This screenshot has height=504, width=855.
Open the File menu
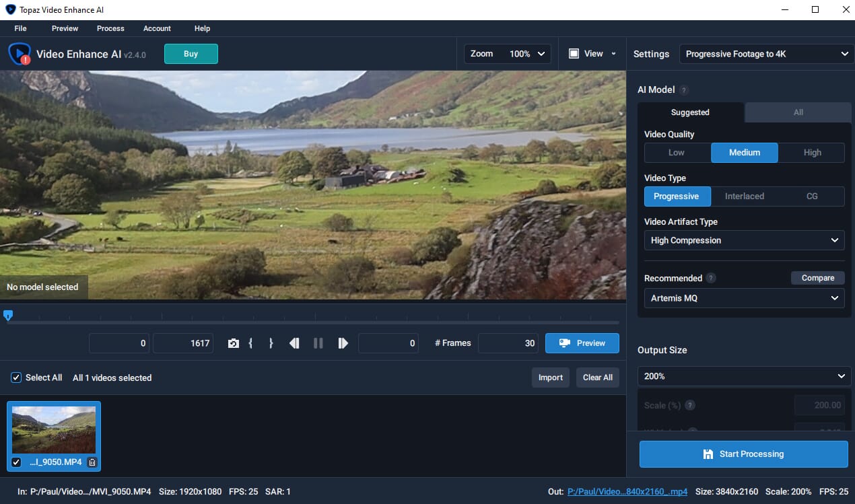(x=20, y=28)
